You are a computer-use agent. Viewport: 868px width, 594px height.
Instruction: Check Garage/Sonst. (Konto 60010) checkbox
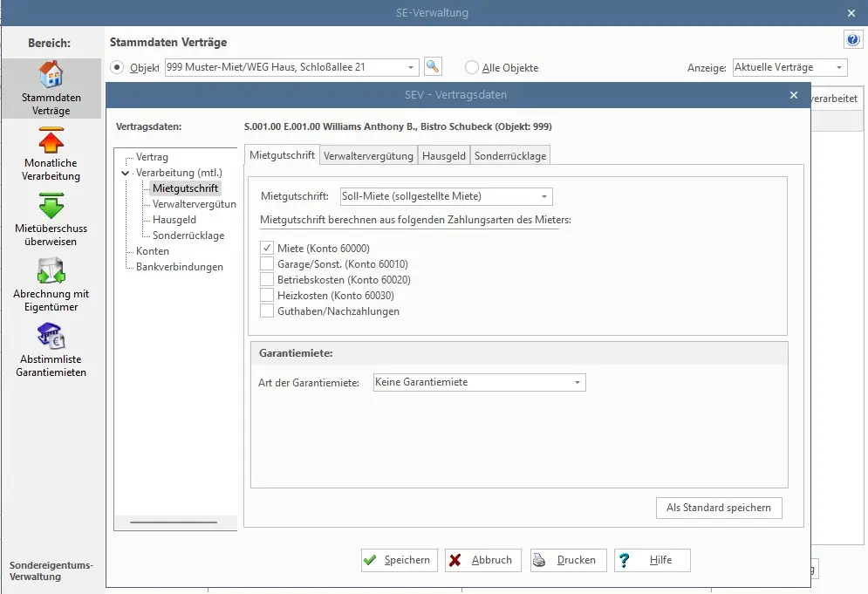[267, 263]
